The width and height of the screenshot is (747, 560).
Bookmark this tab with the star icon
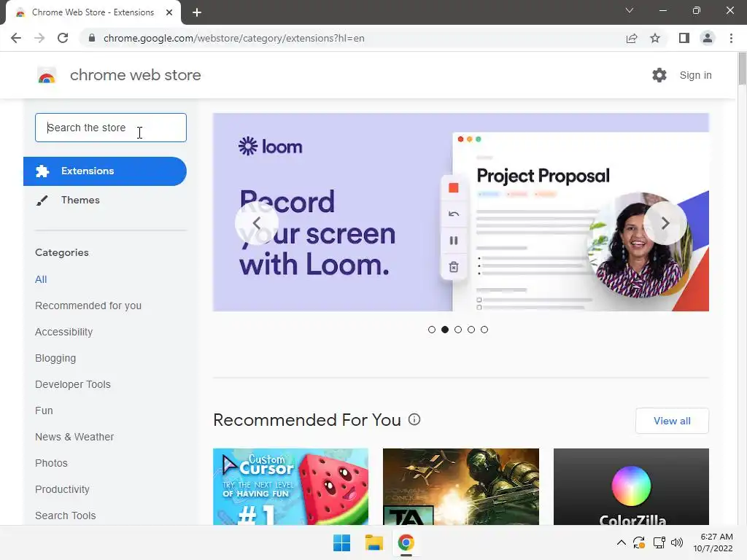pyautogui.click(x=655, y=38)
